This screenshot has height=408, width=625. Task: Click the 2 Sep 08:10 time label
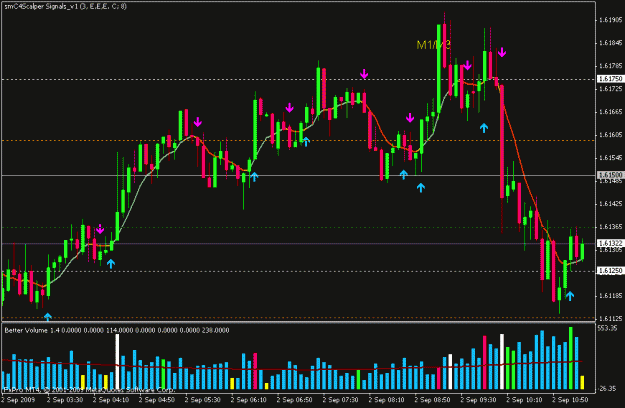tap(387, 400)
